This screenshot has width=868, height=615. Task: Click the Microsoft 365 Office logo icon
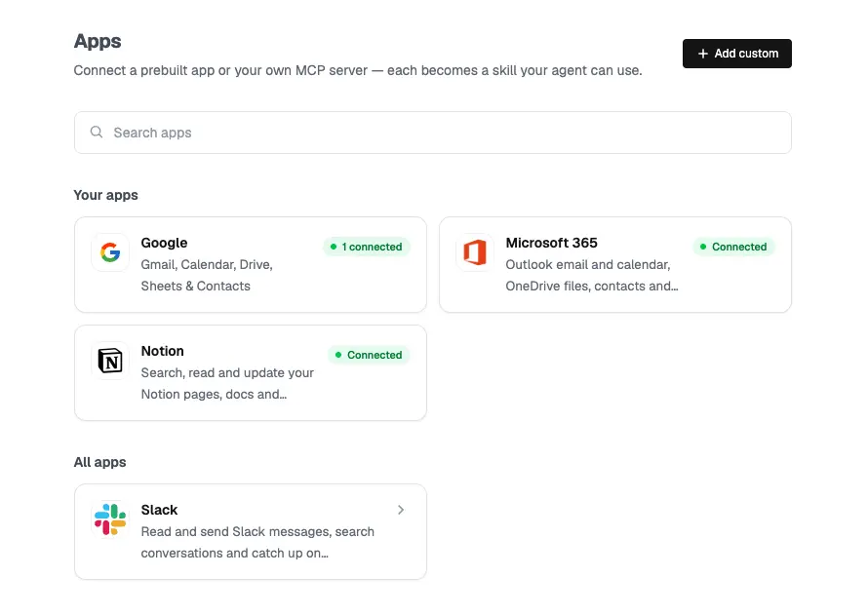475,252
